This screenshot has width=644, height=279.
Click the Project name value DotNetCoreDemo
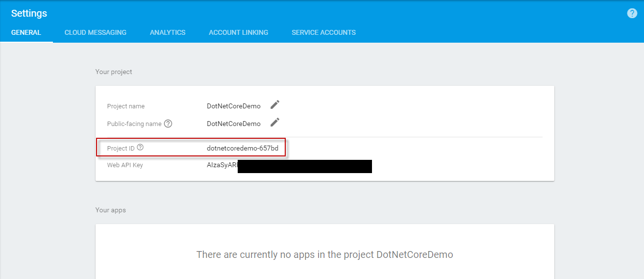[x=234, y=106]
